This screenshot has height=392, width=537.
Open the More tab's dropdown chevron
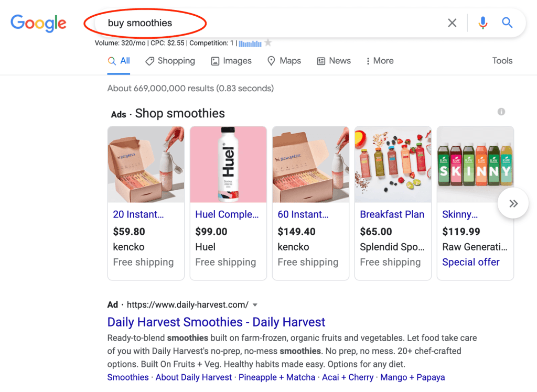click(367, 61)
